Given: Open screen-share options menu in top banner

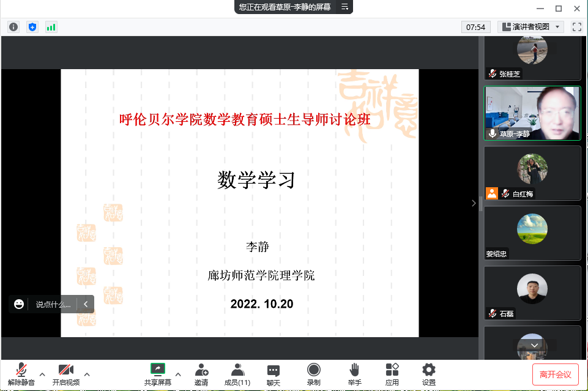Looking at the screenshot, I should tap(344, 7).
